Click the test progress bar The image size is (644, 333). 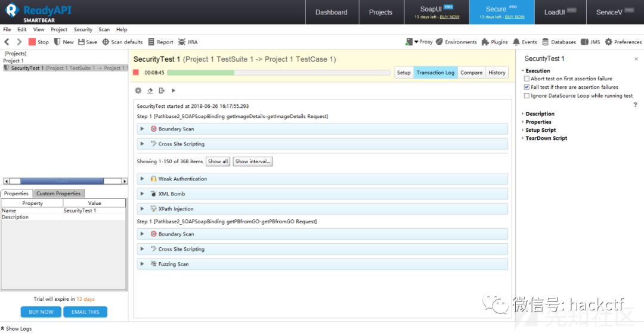[x=279, y=73]
